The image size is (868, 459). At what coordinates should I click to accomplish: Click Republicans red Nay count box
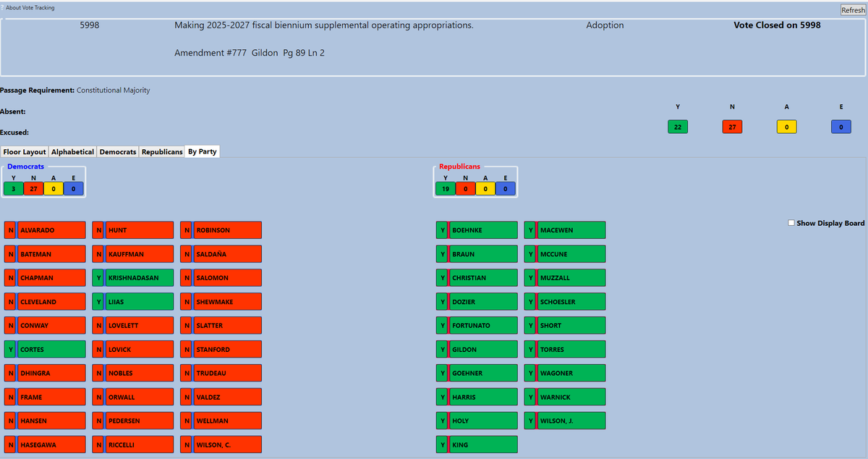465,189
